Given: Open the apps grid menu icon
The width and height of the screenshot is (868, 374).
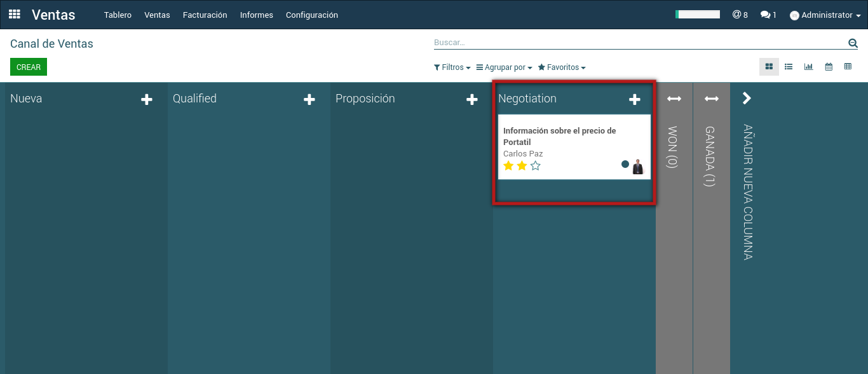Looking at the screenshot, I should point(14,14).
